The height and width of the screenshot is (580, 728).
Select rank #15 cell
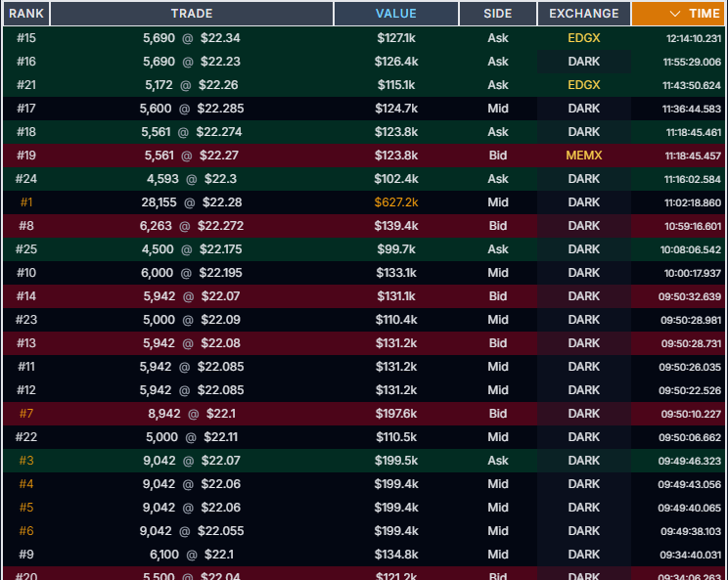coord(26,38)
